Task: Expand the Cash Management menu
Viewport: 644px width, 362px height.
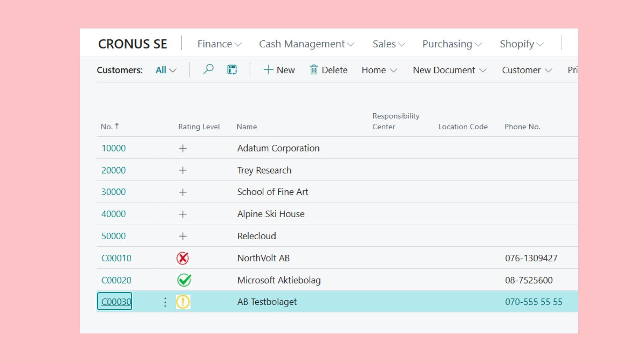Action: (307, 44)
